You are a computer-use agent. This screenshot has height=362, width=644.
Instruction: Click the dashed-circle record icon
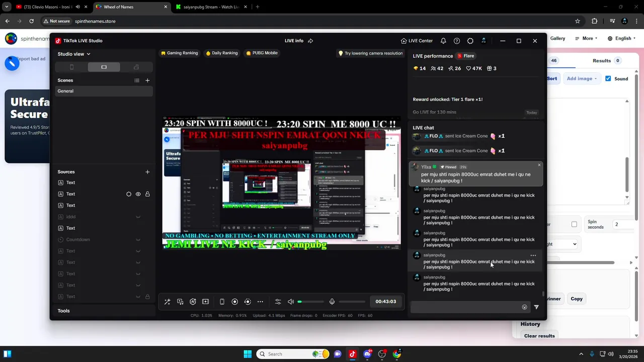pos(248,302)
